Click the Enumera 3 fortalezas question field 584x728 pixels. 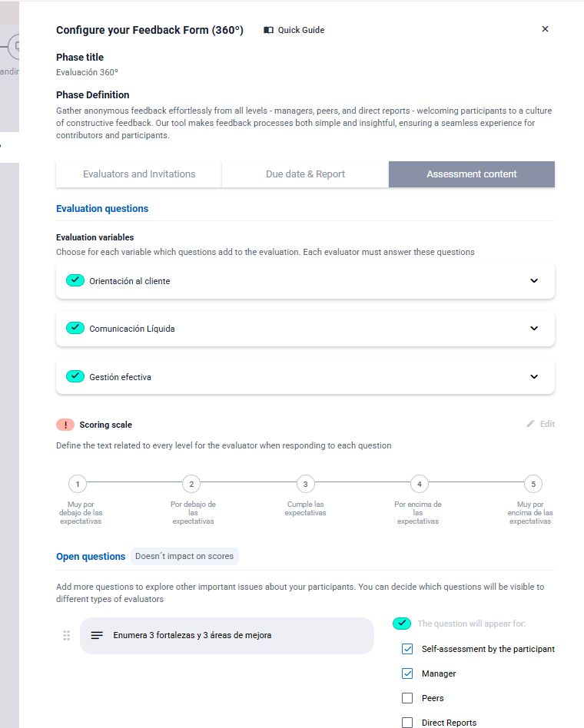pos(227,636)
